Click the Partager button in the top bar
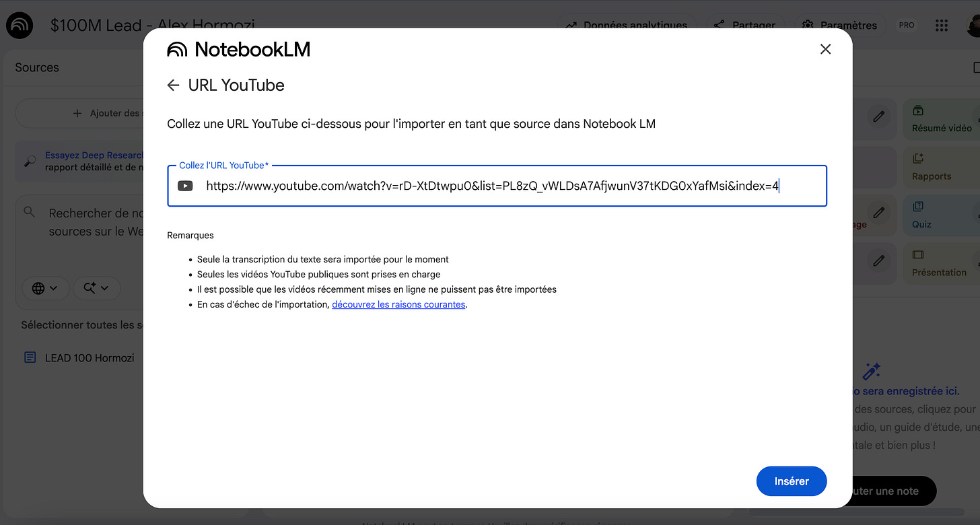Screen dimensions: 980x525 point(744,25)
